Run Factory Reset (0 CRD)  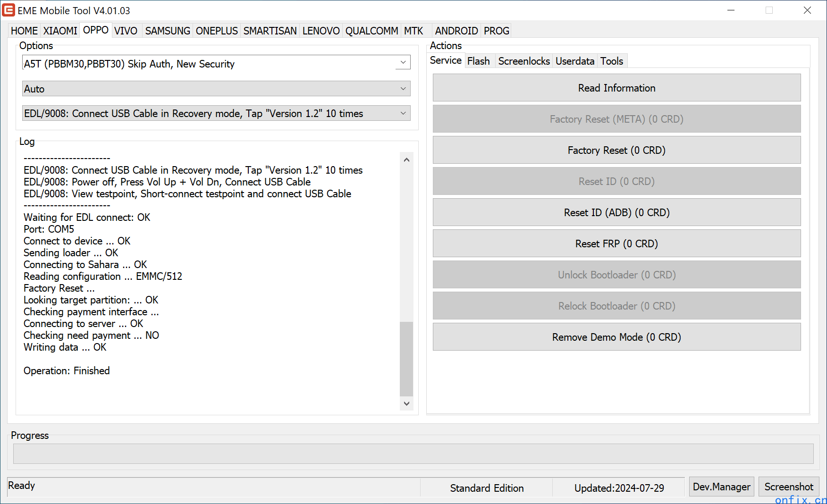click(x=616, y=150)
